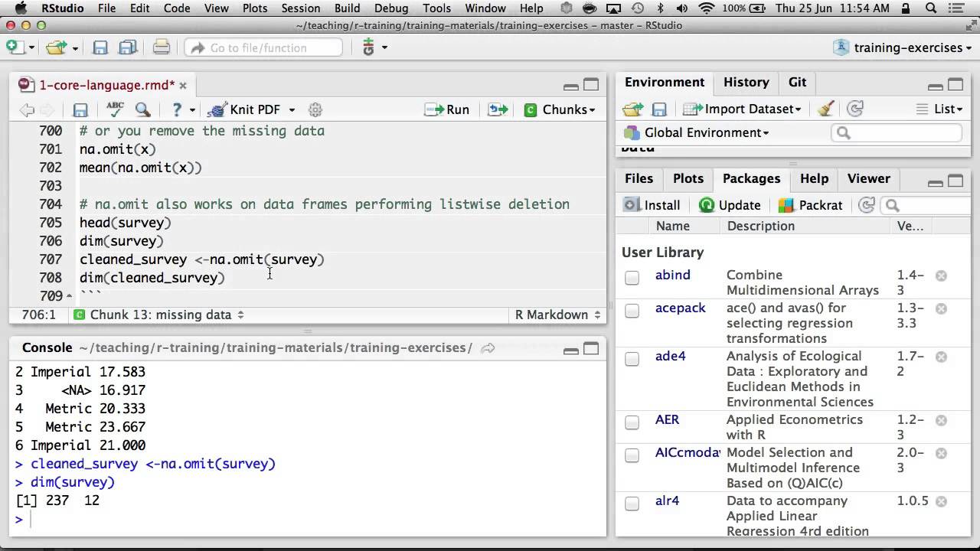Load workspace in Environment pane
Screen dimensions: 980x551
point(632,109)
